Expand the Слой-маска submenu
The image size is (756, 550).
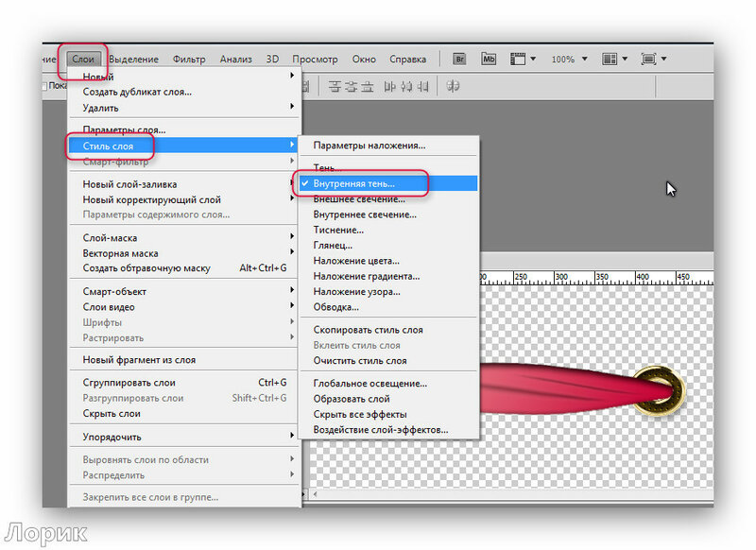click(183, 237)
